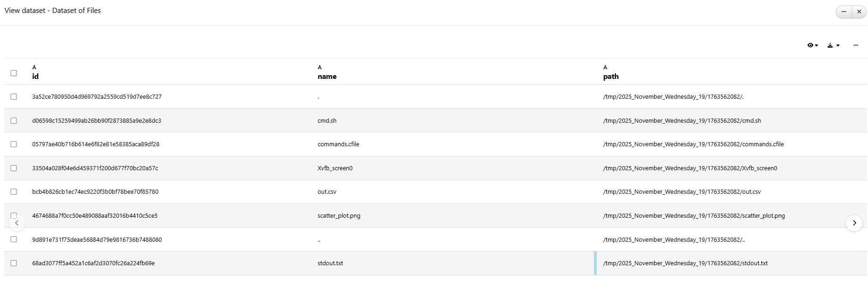Click the type icon above id column
The height and width of the screenshot is (298, 868).
click(34, 67)
